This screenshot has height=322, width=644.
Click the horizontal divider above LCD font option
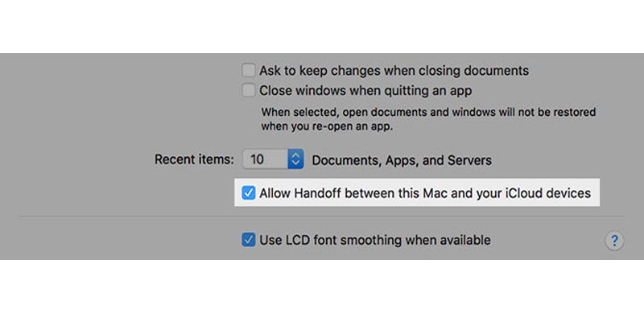click(x=322, y=217)
